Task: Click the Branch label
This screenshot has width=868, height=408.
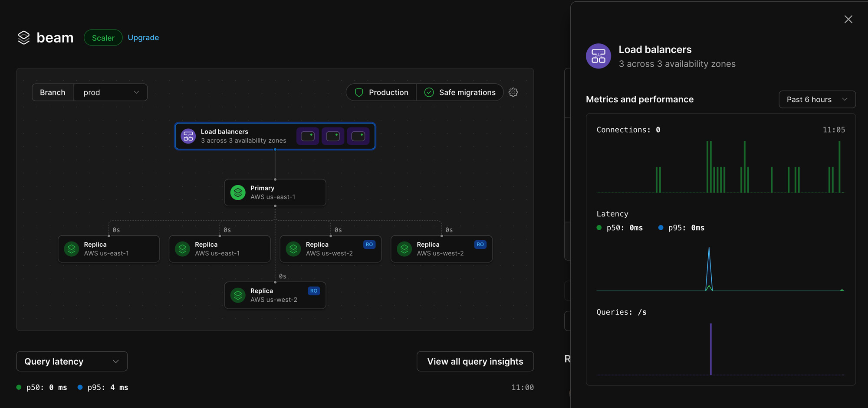Action: 53,92
